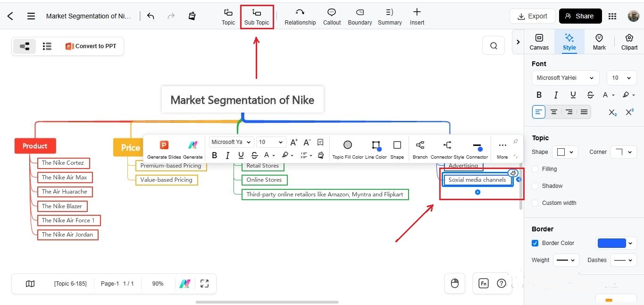Enable the Filling checkbox

(x=535, y=169)
